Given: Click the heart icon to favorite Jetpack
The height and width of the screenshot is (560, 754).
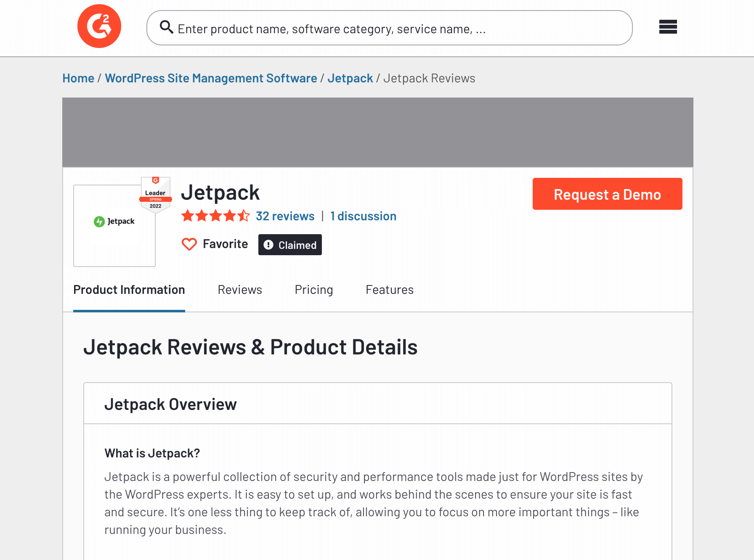Looking at the screenshot, I should [189, 244].
